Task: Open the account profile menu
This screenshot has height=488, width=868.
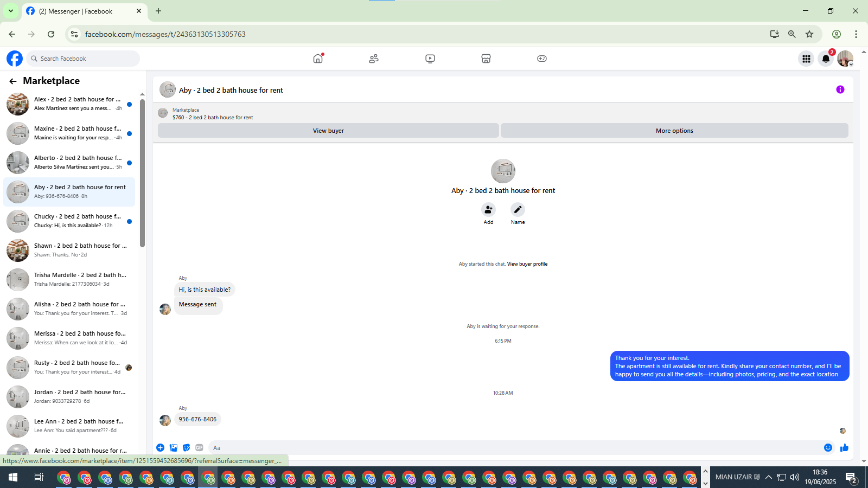Action: pos(845,59)
